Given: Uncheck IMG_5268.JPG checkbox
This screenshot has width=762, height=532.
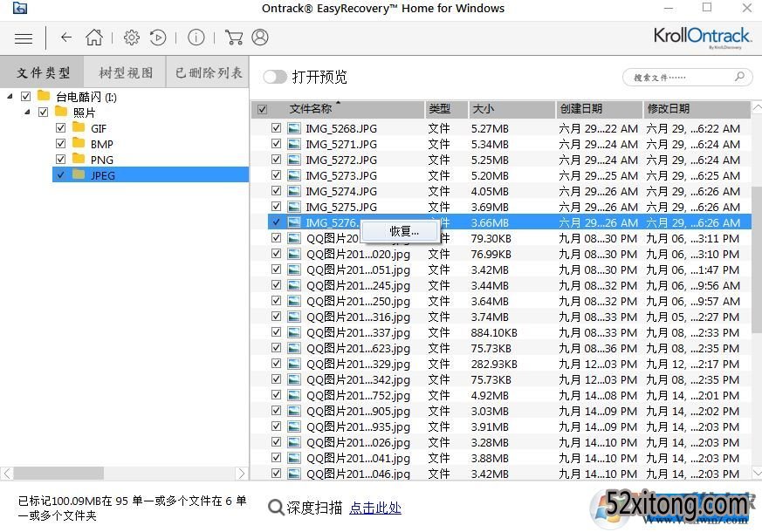Looking at the screenshot, I should point(276,128).
